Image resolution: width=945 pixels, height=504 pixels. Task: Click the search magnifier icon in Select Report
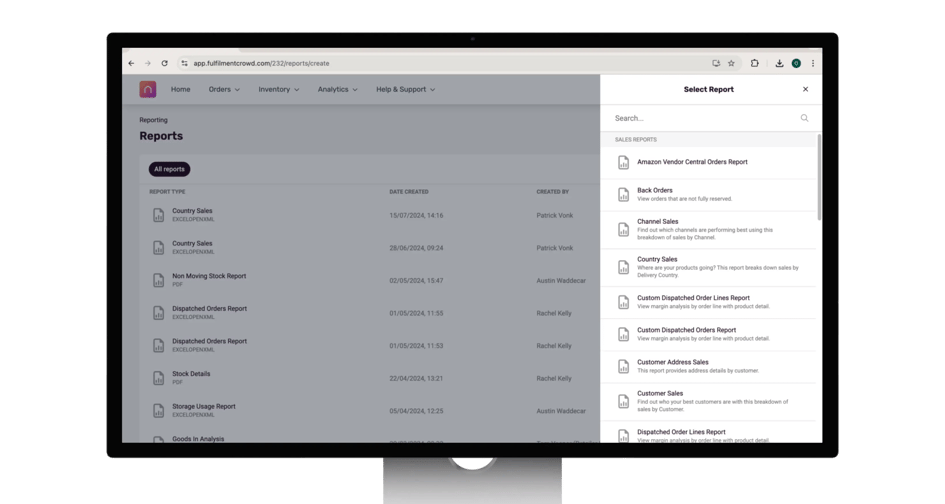805,118
